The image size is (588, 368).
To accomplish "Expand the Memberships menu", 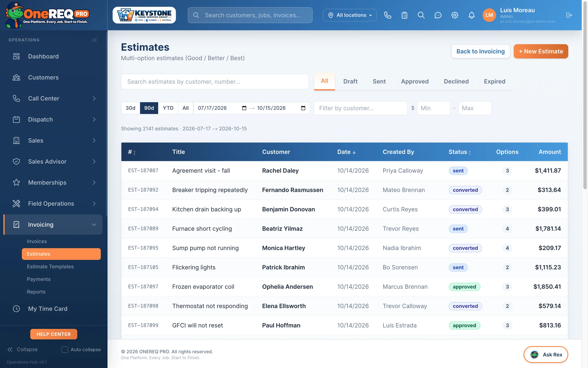I will pyautogui.click(x=53, y=183).
